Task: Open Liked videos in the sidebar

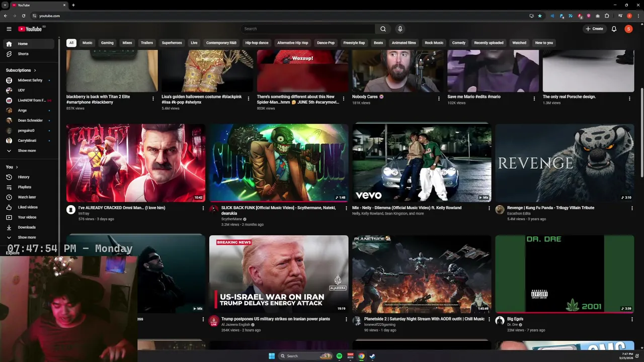Action: 29,207
